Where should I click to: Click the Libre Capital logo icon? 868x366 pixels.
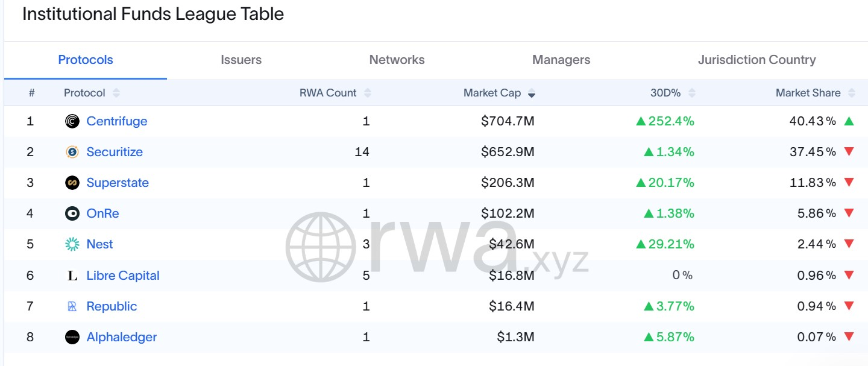(72, 276)
